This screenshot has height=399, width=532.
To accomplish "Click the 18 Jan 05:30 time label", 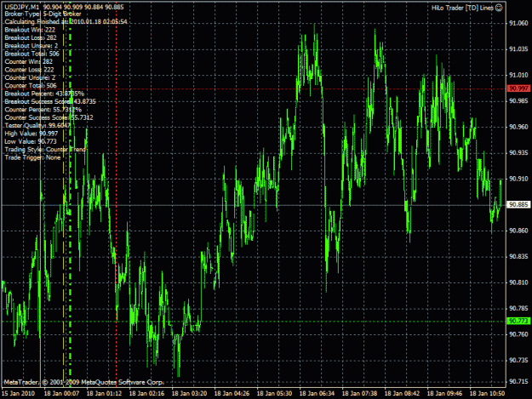I will 274,393.
